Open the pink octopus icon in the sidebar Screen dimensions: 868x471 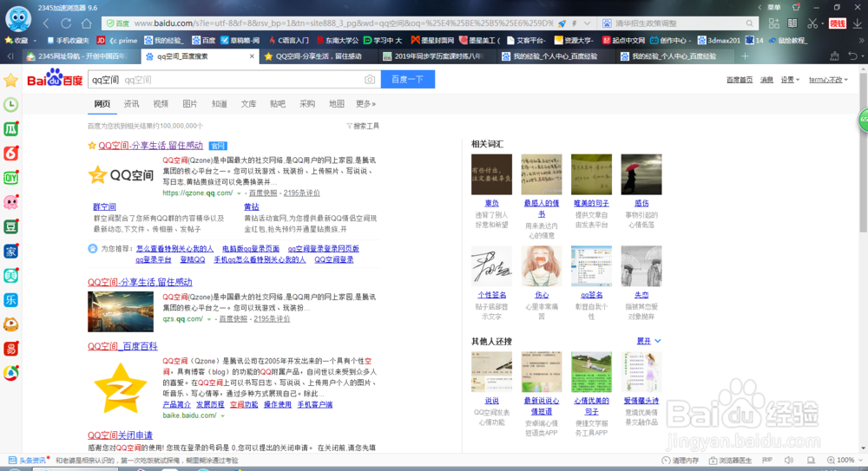[10, 202]
